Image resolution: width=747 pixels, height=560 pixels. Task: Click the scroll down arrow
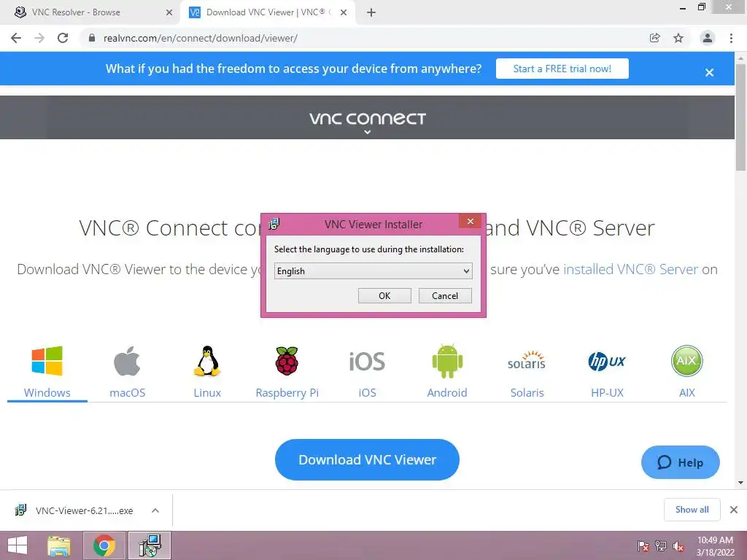point(740,483)
